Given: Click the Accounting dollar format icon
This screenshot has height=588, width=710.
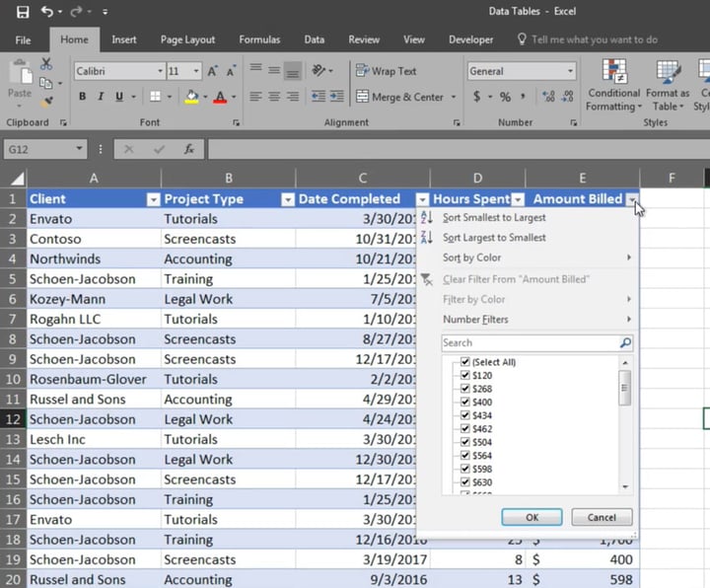Looking at the screenshot, I should 477,97.
